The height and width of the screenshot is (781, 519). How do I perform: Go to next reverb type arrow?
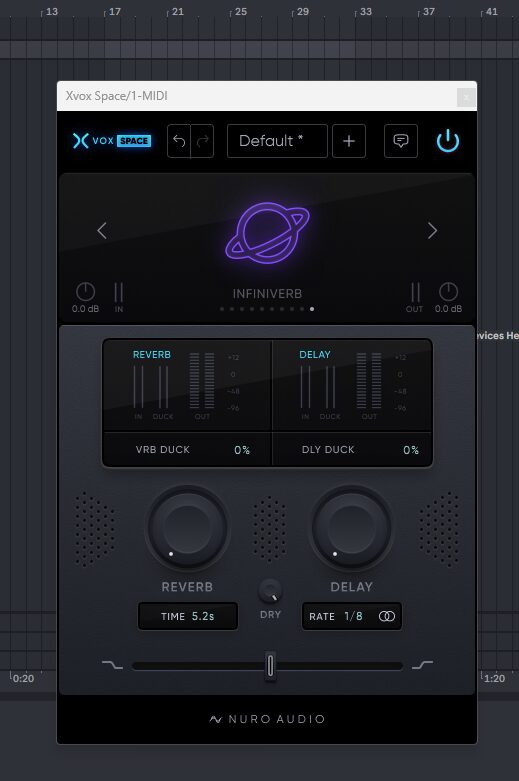point(432,230)
